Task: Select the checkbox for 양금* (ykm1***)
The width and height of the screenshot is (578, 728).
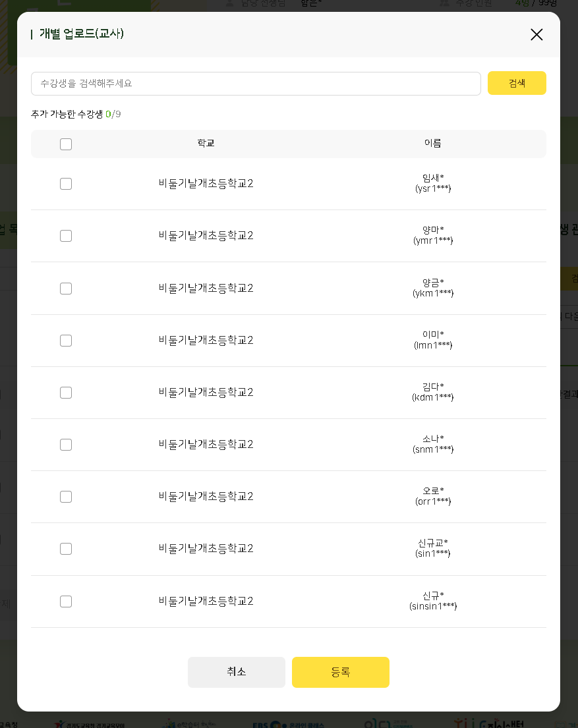Action: click(66, 289)
